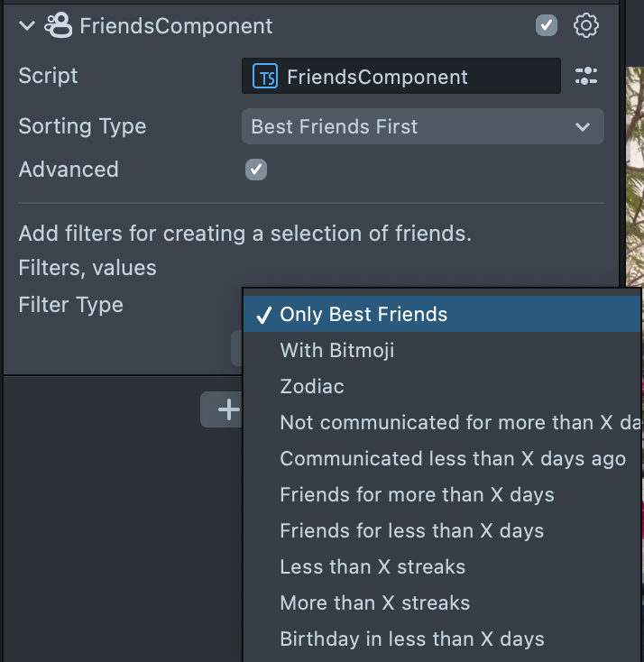Click the plus add button
644x662 pixels.
(x=222, y=410)
